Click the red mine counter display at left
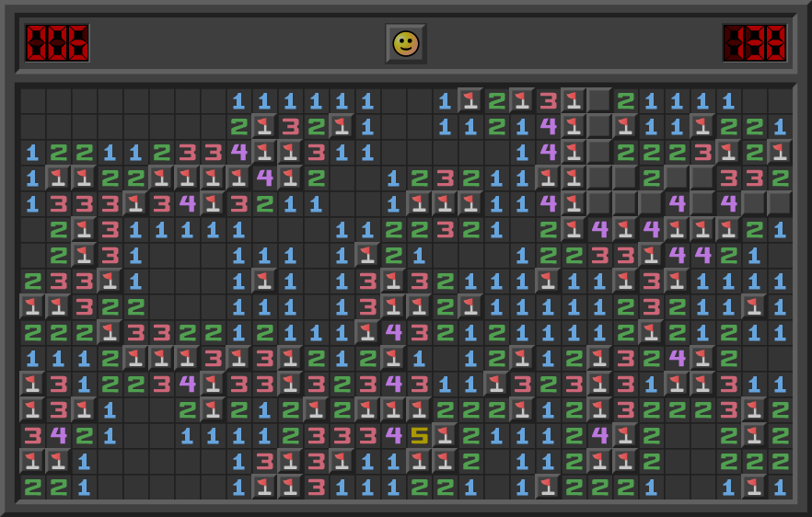 (x=57, y=43)
